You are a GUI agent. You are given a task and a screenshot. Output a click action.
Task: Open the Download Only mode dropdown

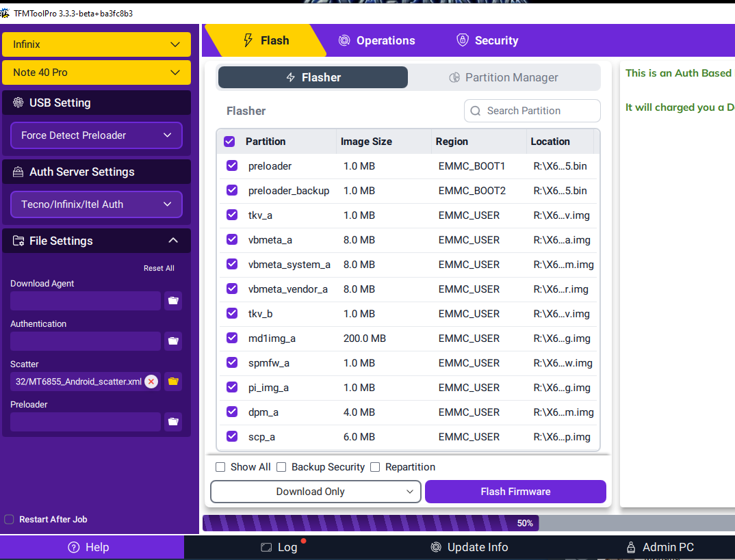pos(315,492)
